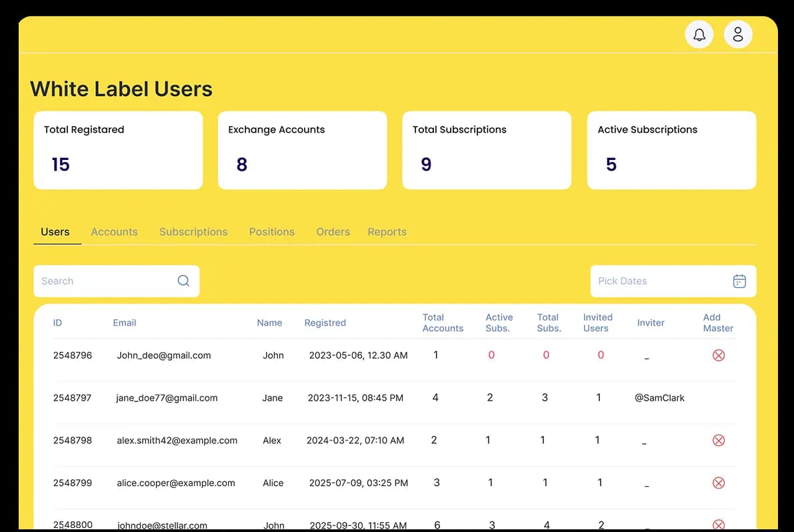
Task: Sort by Active Subs. column header
Action: coord(499,323)
